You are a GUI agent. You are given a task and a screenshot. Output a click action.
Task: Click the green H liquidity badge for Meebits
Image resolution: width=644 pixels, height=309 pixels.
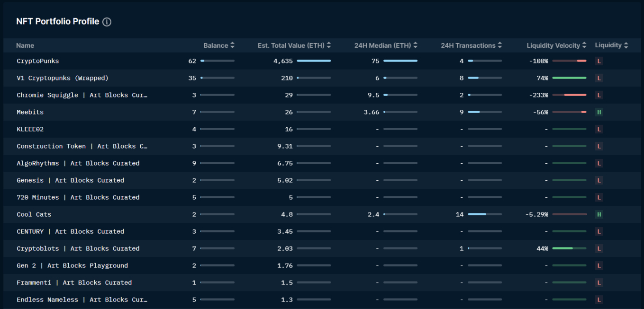(x=599, y=112)
